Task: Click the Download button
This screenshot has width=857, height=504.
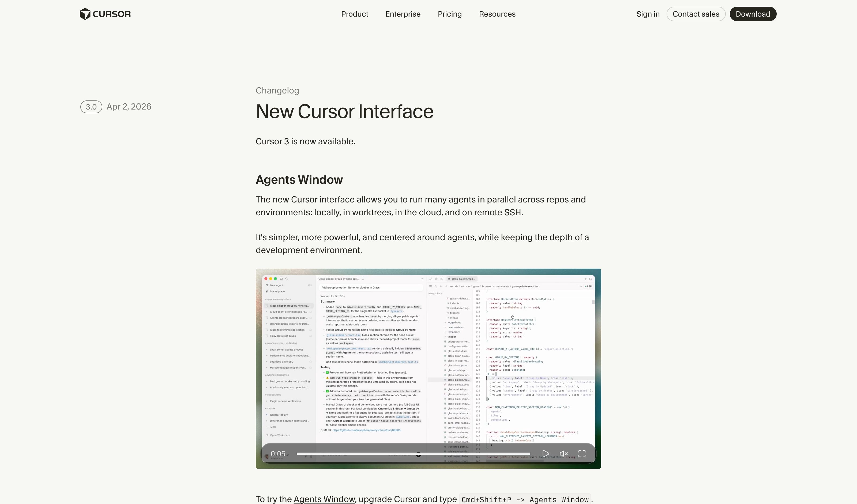Action: 753,14
